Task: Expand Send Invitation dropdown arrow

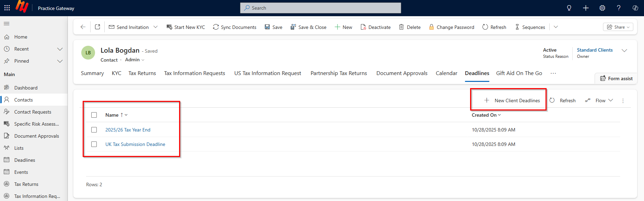Action: pyautogui.click(x=155, y=27)
